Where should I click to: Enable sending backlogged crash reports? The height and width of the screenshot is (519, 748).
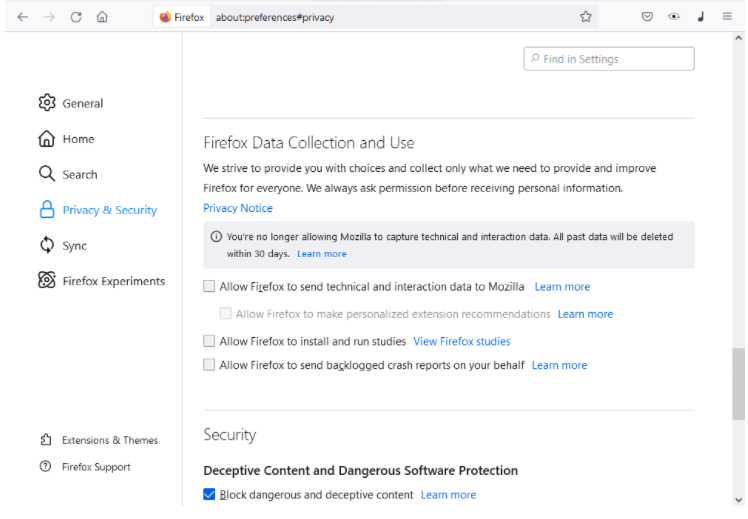[x=209, y=365]
